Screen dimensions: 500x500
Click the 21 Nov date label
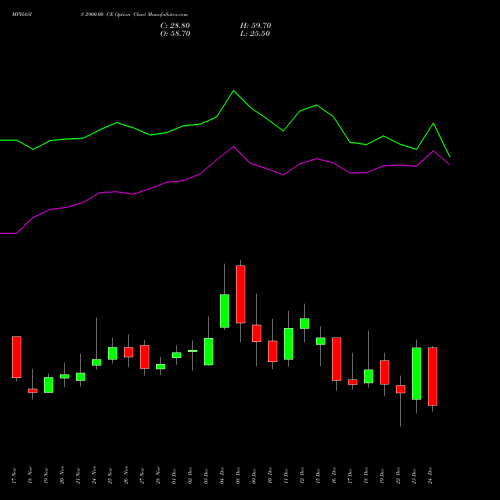[x=78, y=476]
